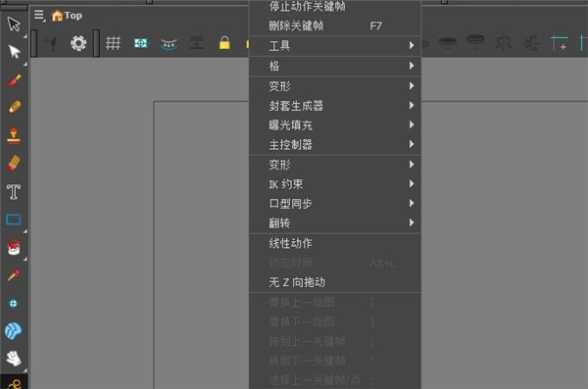This screenshot has width=588, height=389.
Task: Click the greyed 转到上一关键帧 entry
Action: (x=335, y=341)
